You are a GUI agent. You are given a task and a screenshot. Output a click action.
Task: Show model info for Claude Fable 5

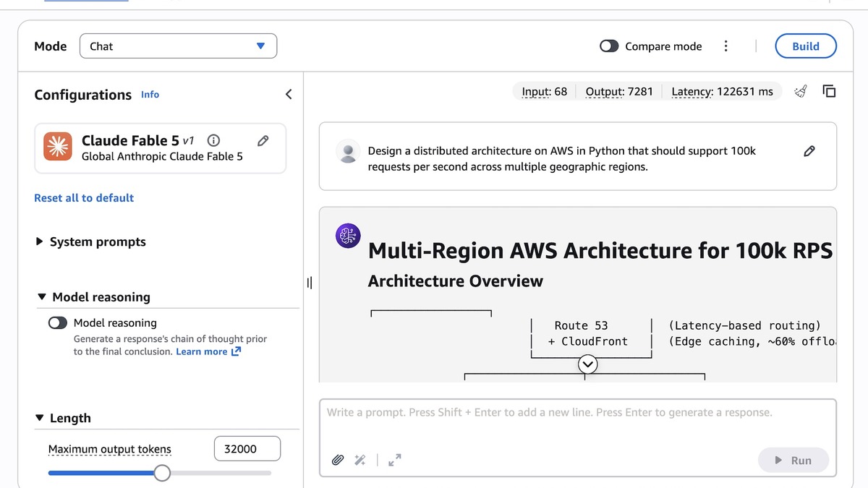click(213, 141)
